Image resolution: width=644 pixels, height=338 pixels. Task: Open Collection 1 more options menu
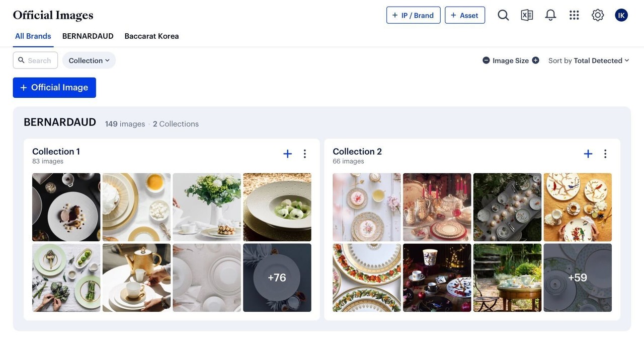pos(304,154)
